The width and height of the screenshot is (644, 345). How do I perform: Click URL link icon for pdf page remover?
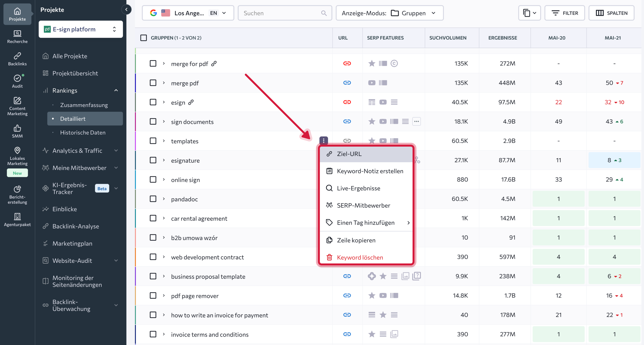(347, 296)
